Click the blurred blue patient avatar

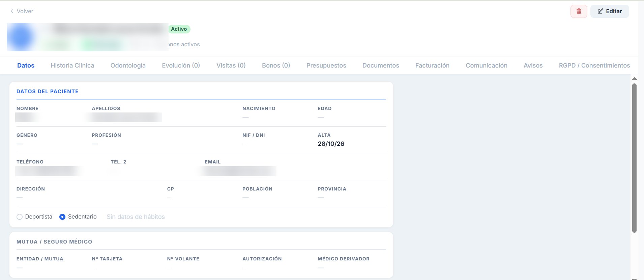(x=21, y=37)
